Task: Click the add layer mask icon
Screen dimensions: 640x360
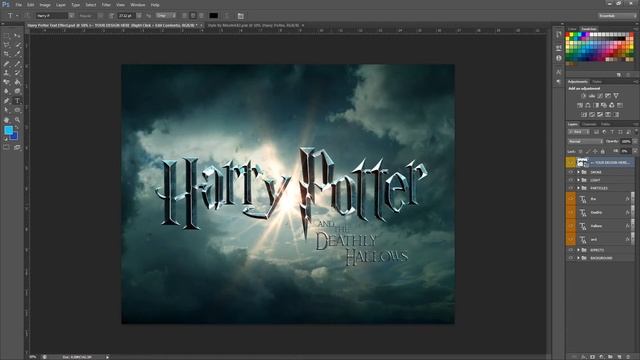Action: tap(593, 357)
